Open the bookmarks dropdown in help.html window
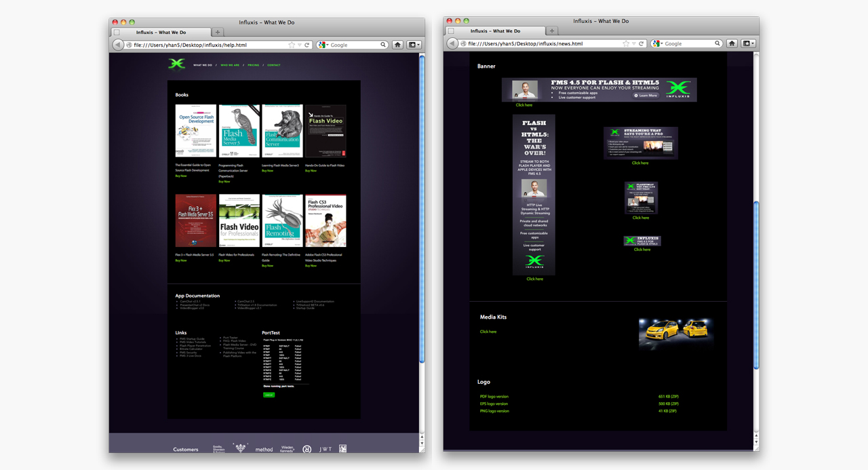The height and width of the screenshot is (470, 868). point(414,45)
